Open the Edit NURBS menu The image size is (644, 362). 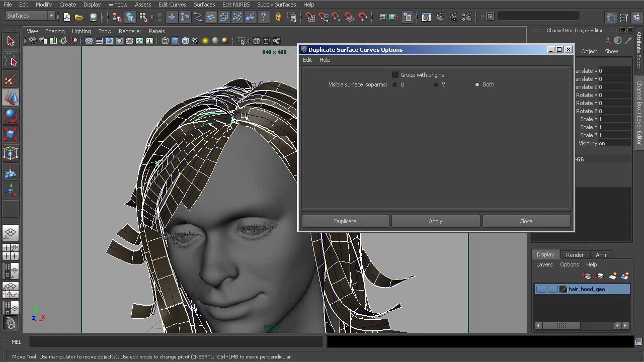[236, 5]
